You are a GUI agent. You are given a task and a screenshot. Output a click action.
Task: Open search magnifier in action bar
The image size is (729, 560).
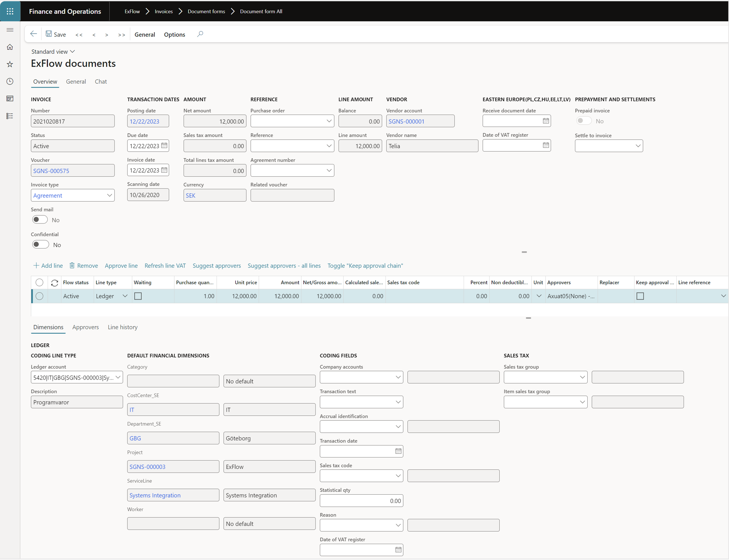point(200,34)
